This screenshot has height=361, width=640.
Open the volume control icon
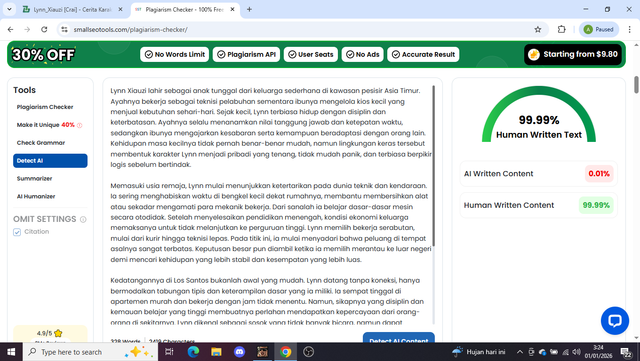click(576, 352)
